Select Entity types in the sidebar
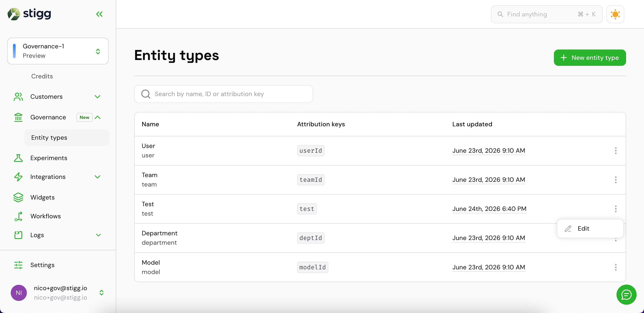644x313 pixels. pyautogui.click(x=67, y=137)
